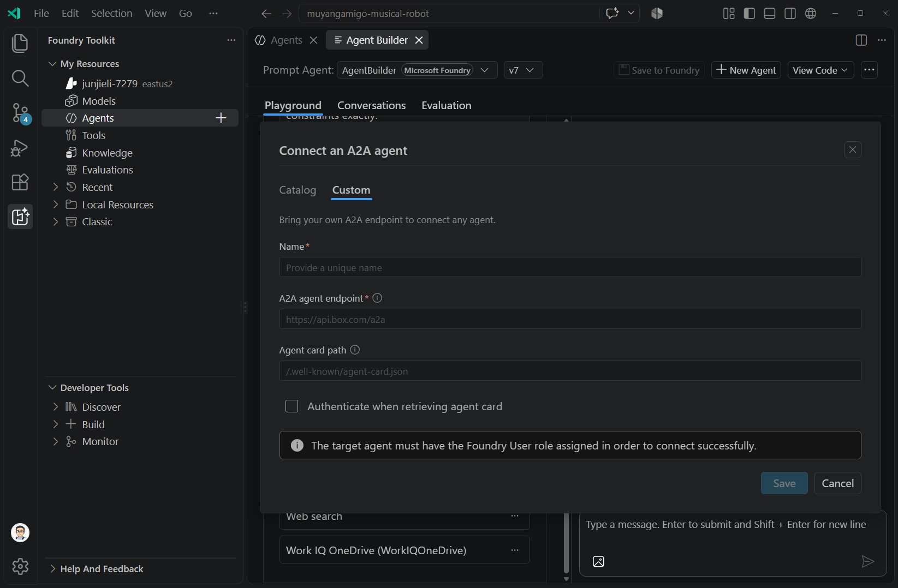Image resolution: width=898 pixels, height=588 pixels.
Task: Expand the Help And Feedback section
Action: (x=52, y=569)
